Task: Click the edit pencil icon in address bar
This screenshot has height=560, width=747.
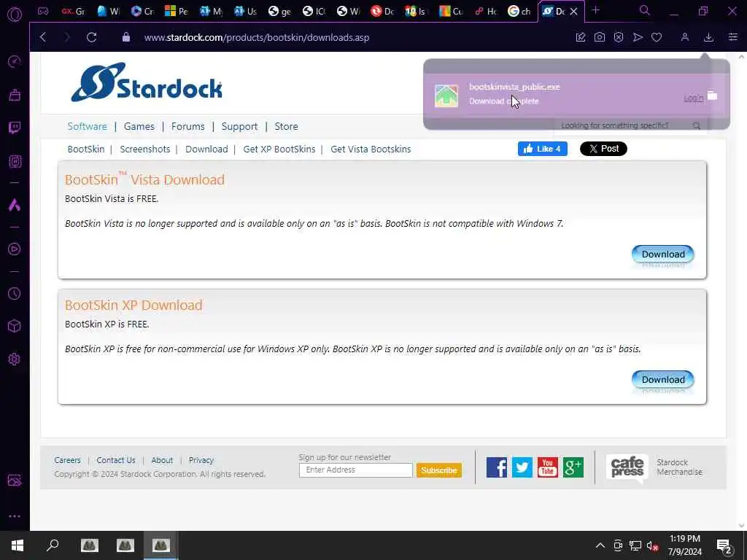Action: 580,37
